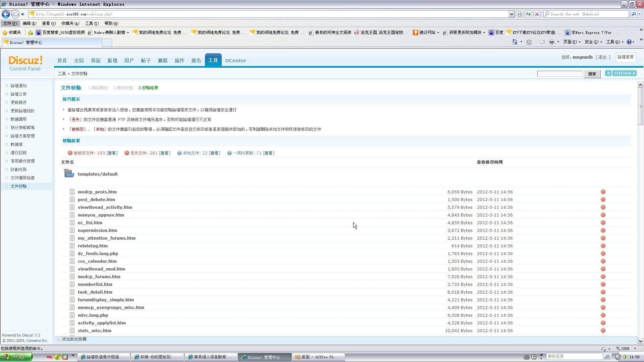Click the Favorites star icon
644x362 pixels.
click(5, 33)
